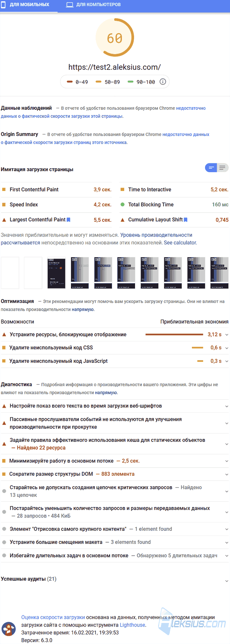Click the red triangle beside Largest Contentful Paint
The width and height of the screenshot is (230, 644).
(x=4, y=220)
